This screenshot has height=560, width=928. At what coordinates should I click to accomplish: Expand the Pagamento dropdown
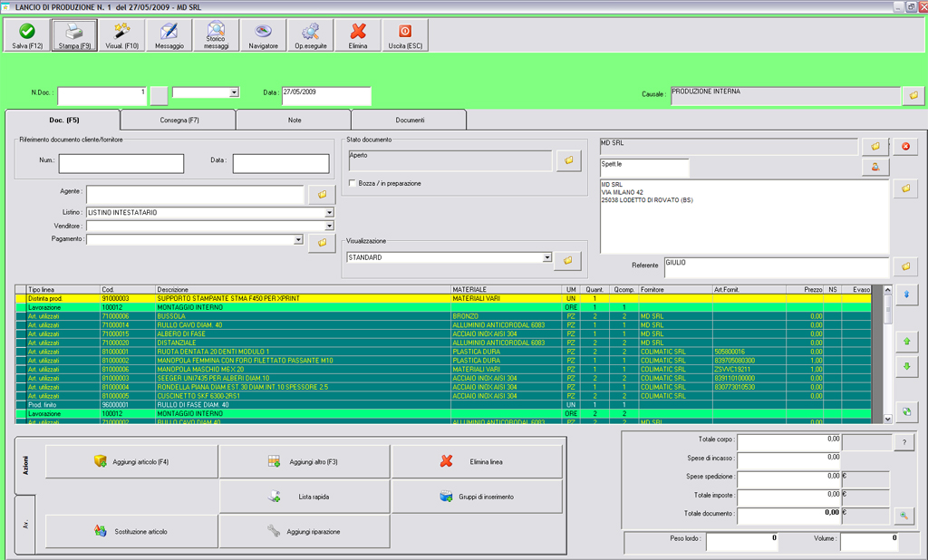pyautogui.click(x=298, y=240)
